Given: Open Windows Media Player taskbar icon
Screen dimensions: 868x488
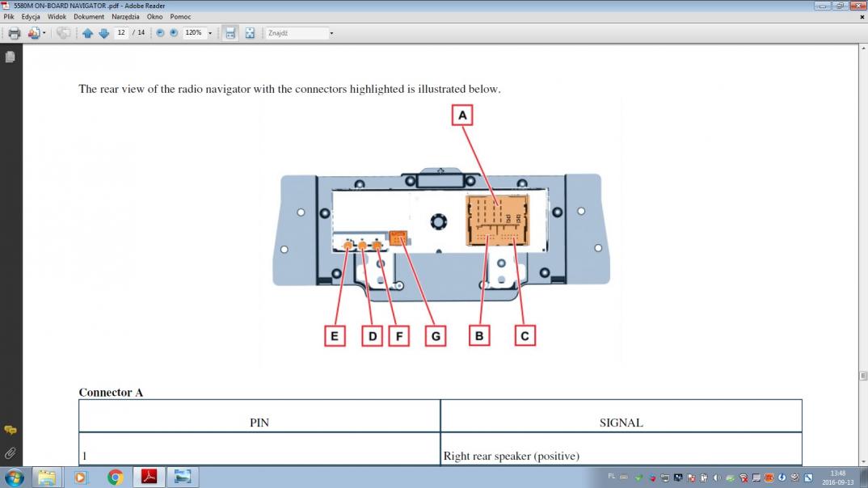Looking at the screenshot, I should pyautogui.click(x=80, y=477).
